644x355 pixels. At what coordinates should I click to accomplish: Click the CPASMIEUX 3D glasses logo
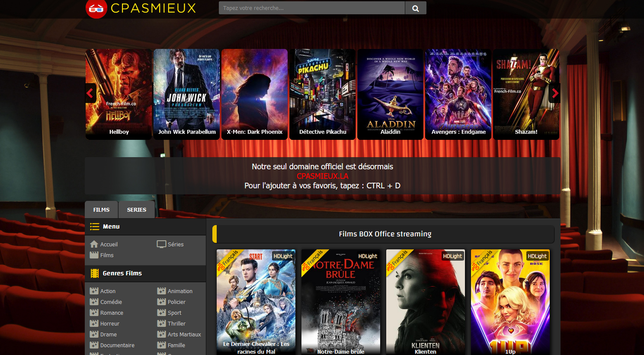tap(96, 8)
